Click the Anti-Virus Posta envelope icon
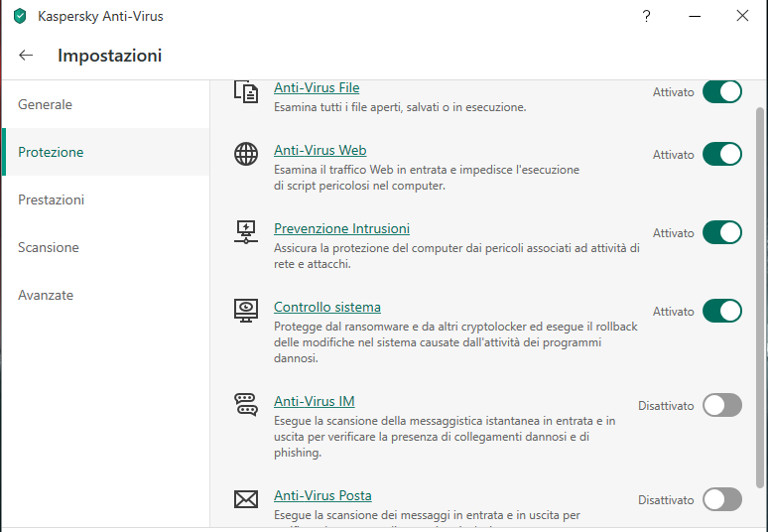This screenshot has height=532, width=768. point(245,499)
